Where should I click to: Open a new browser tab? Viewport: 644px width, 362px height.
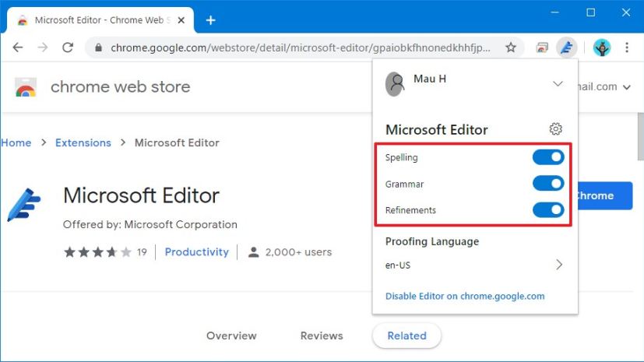211,20
